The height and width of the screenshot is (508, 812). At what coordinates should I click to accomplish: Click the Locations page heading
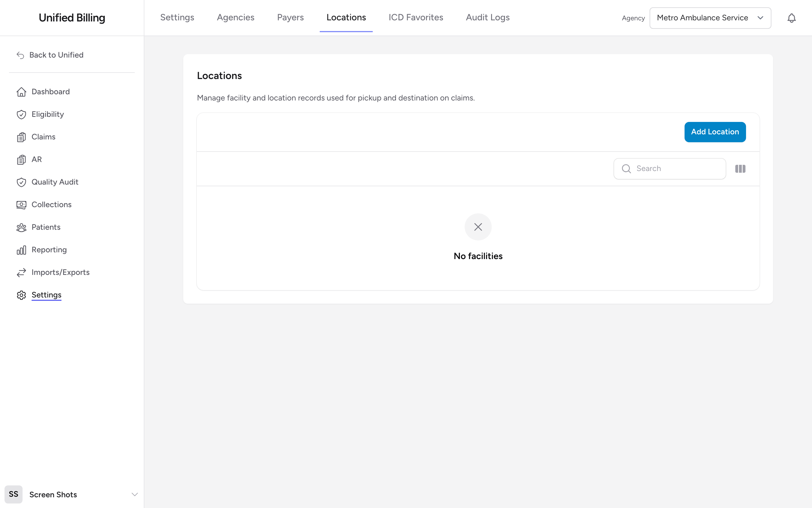[219, 76]
